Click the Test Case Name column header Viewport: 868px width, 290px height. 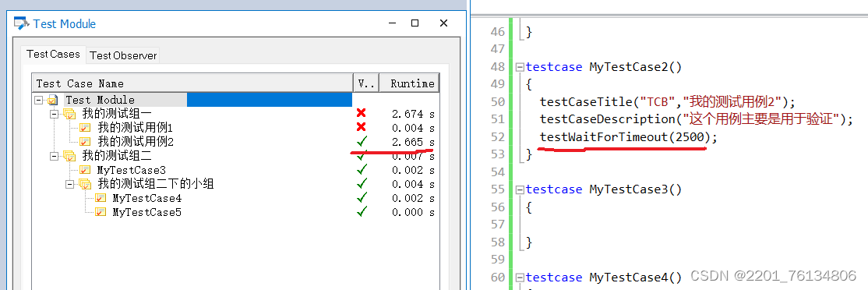point(192,83)
